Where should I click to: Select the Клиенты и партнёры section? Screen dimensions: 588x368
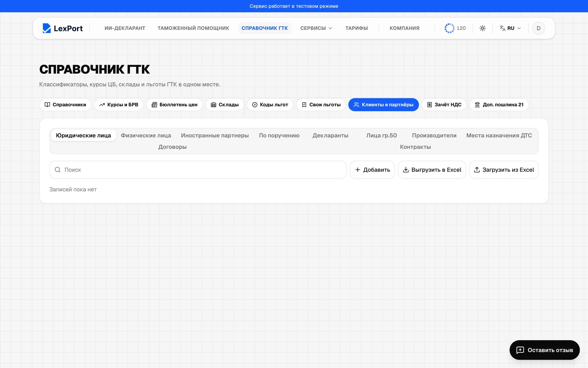[x=383, y=105]
